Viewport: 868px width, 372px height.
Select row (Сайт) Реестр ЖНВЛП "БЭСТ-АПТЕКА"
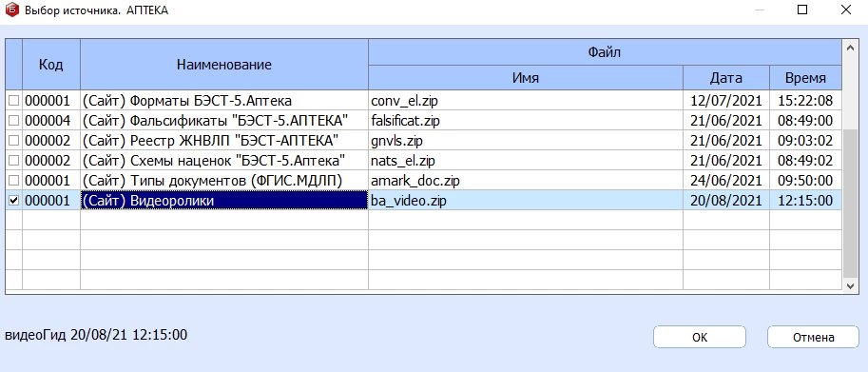(423, 141)
